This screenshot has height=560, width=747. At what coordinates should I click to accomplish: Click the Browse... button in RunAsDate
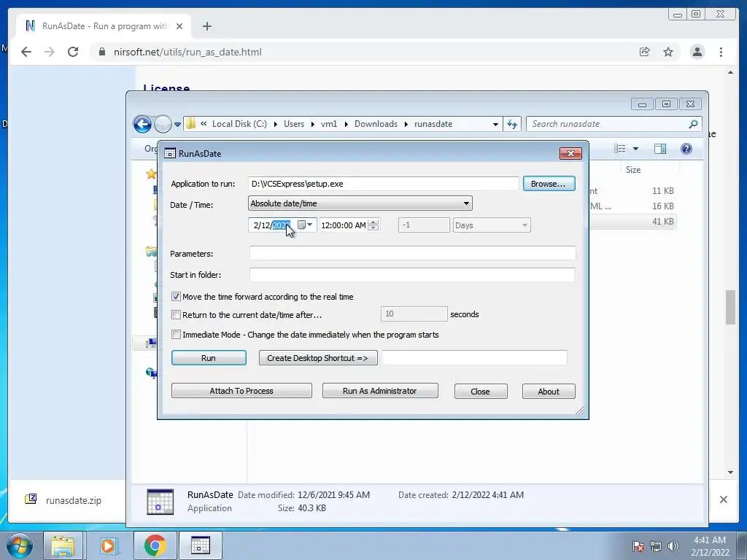pos(549,184)
